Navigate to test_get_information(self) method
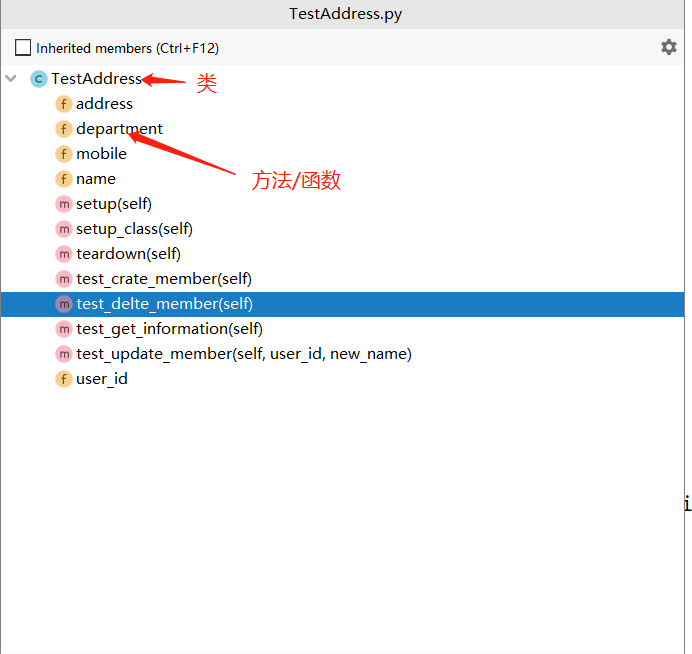This screenshot has height=654, width=692. click(x=169, y=329)
